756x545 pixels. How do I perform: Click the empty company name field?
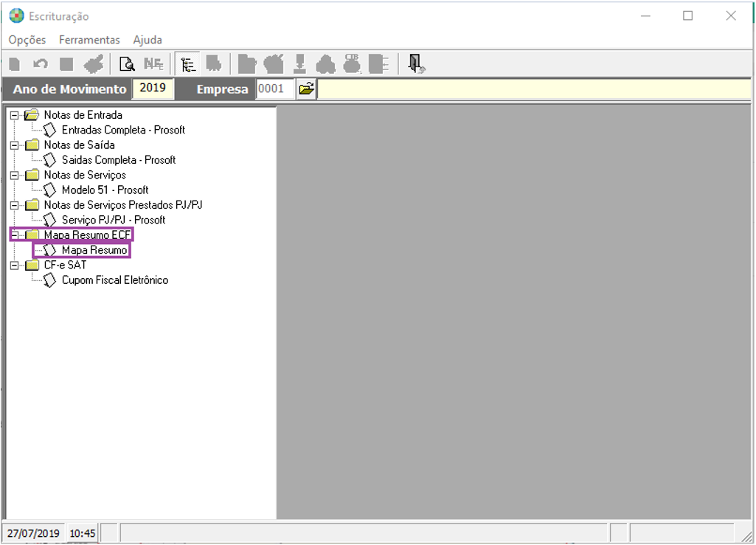click(x=534, y=89)
